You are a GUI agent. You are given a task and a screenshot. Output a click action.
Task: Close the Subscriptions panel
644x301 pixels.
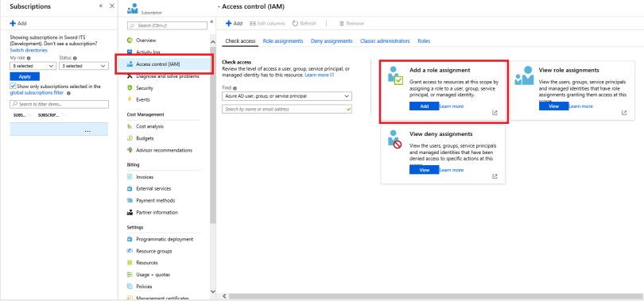click(112, 6)
